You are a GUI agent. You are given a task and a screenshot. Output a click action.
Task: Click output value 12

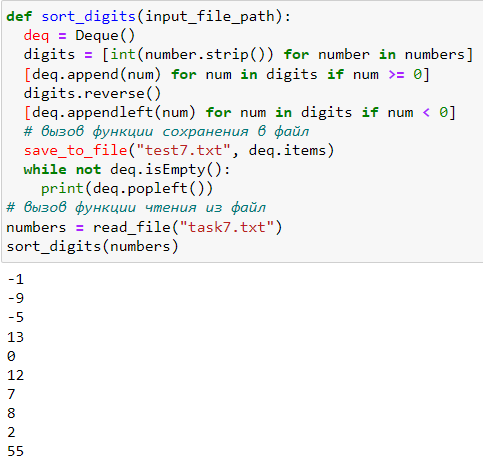15,375
